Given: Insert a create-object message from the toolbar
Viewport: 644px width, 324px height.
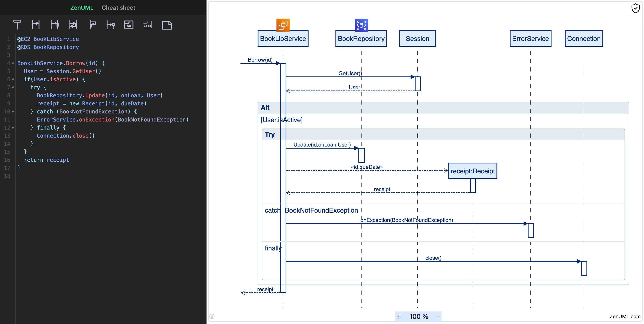Looking at the screenshot, I should tap(111, 25).
